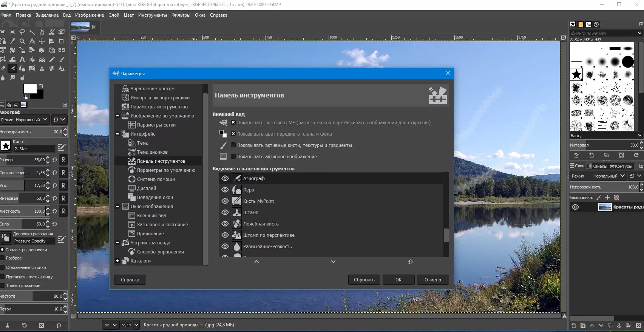
Task: Enable 'Сглаженные штрихи' checkbox in tool options
Action: 2,267
